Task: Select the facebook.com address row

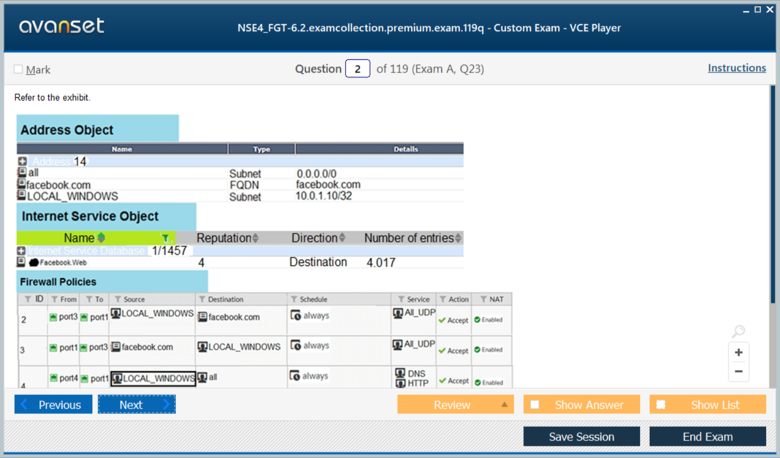Action: (x=240, y=184)
